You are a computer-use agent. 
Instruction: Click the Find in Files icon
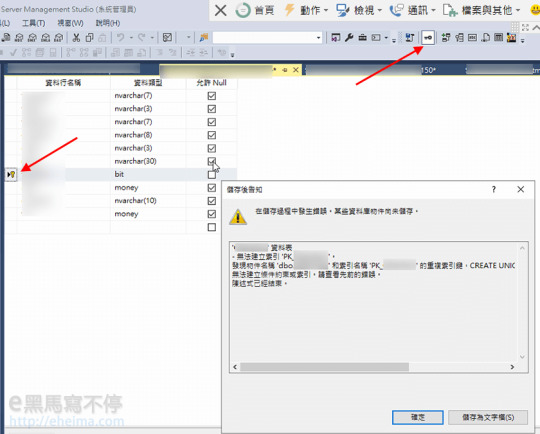pyautogui.click(x=204, y=38)
